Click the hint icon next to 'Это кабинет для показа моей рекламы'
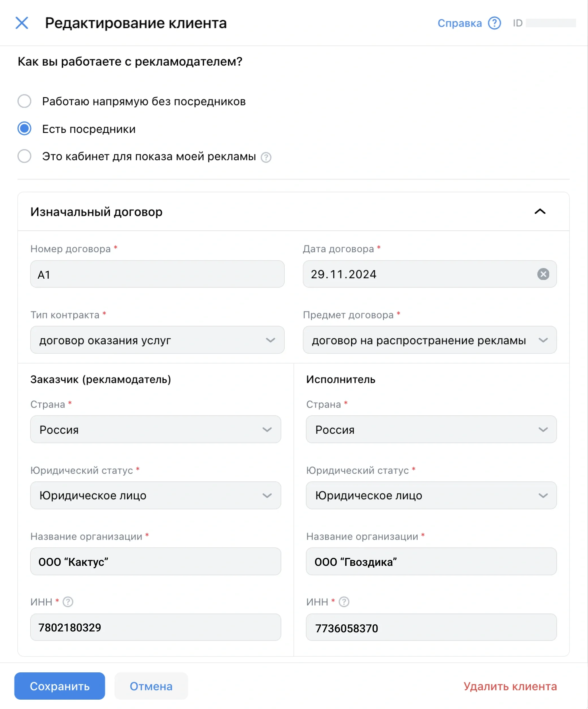 click(266, 157)
